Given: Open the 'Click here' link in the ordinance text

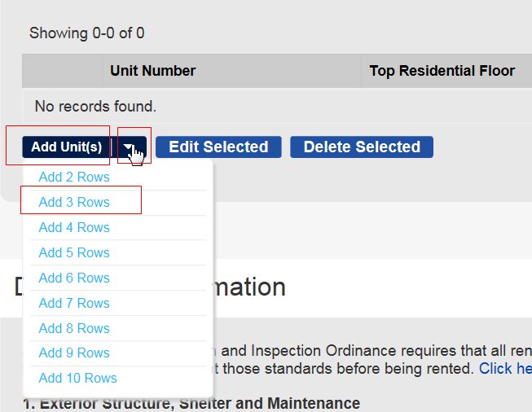Looking at the screenshot, I should (505, 369).
